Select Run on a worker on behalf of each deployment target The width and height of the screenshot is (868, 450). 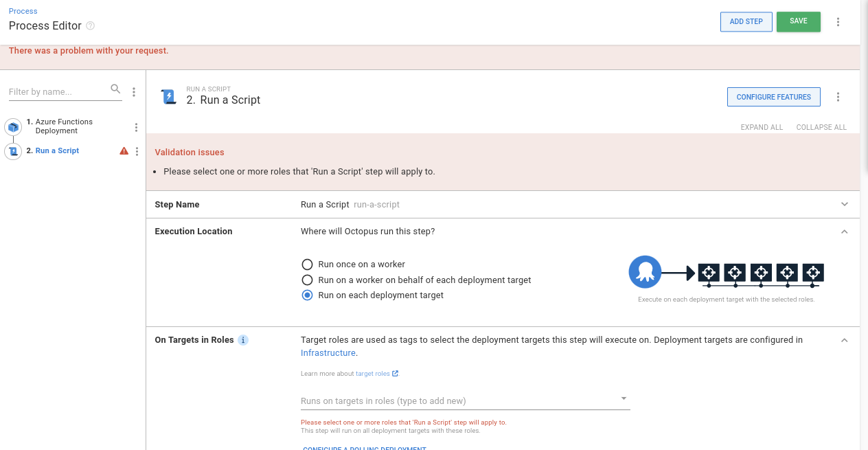coord(307,280)
